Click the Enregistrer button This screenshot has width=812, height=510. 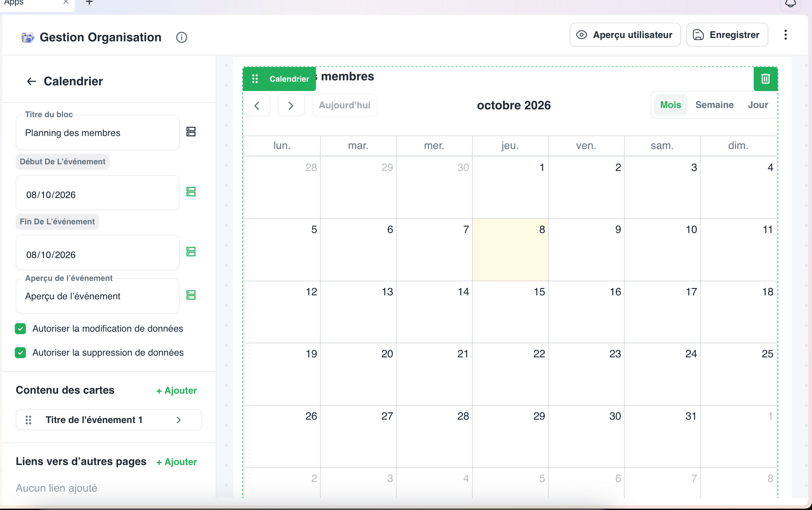tap(727, 35)
